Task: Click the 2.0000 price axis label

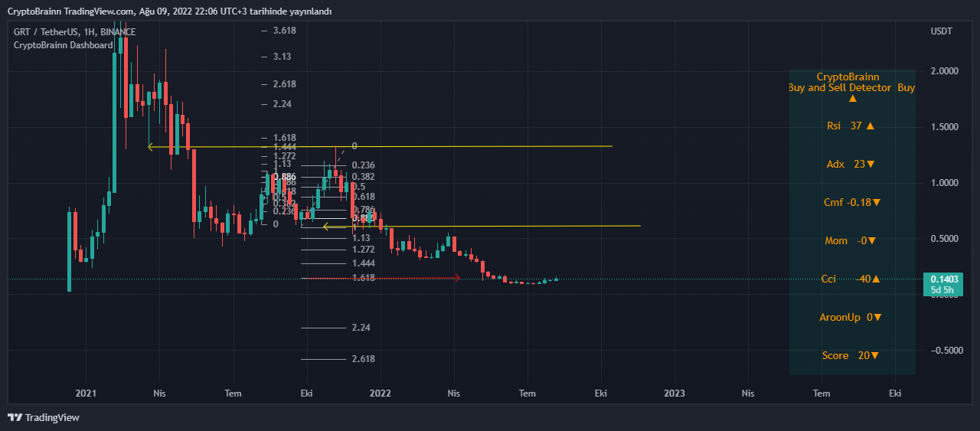Action: click(x=943, y=71)
